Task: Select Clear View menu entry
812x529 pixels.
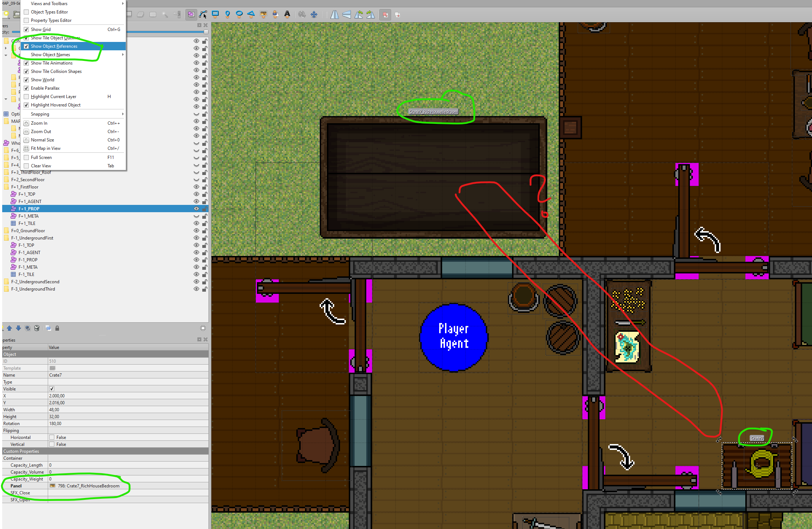Action: pyautogui.click(x=41, y=166)
